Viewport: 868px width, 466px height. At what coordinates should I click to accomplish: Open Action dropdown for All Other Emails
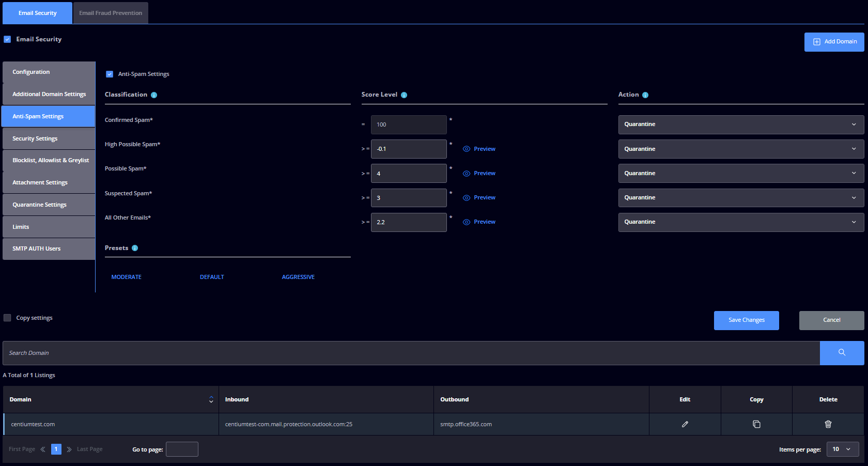point(741,222)
